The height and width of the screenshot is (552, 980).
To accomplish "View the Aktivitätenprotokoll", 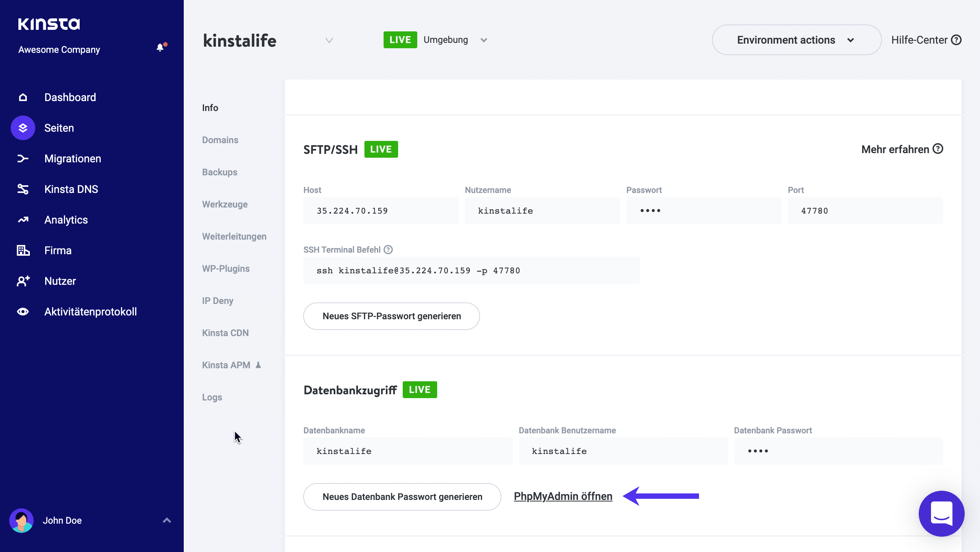I will click(x=90, y=311).
